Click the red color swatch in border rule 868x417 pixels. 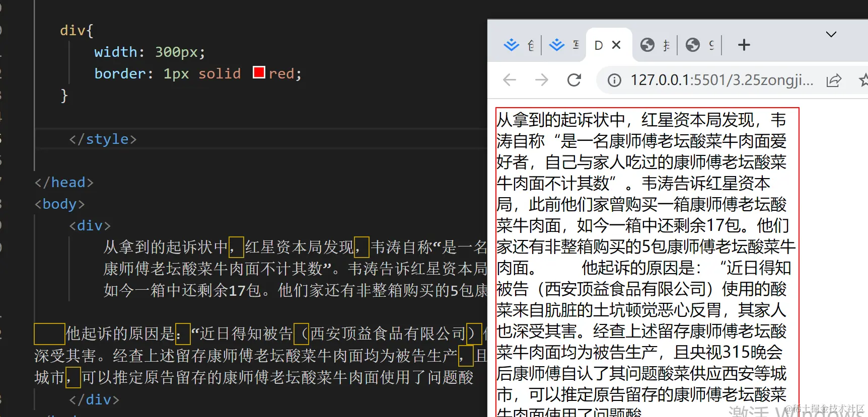pos(259,72)
